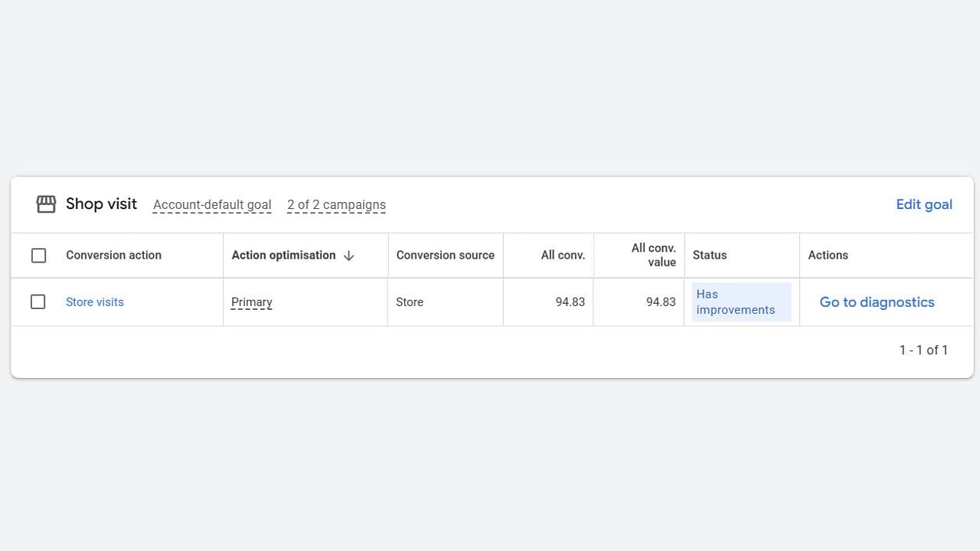Open the Edit goal link
The width and height of the screenshot is (980, 551).
924,204
